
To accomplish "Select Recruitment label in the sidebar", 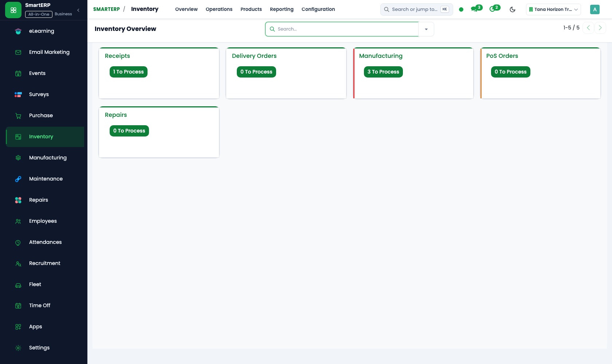I will [x=45, y=264].
